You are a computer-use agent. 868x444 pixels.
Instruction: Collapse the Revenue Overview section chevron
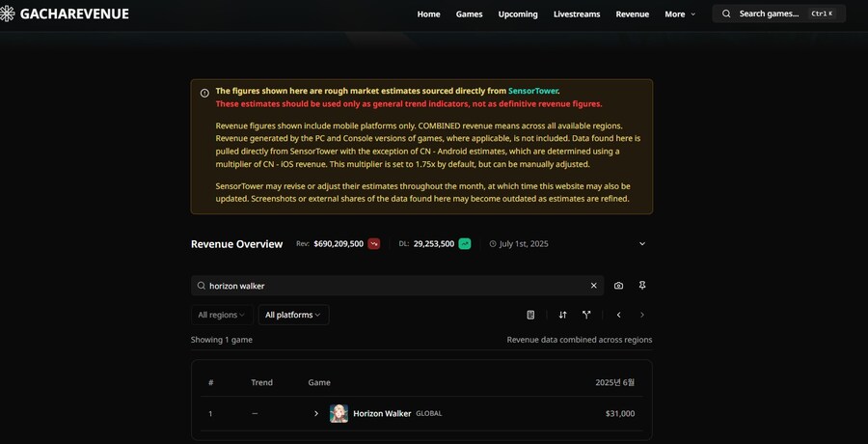(x=642, y=244)
